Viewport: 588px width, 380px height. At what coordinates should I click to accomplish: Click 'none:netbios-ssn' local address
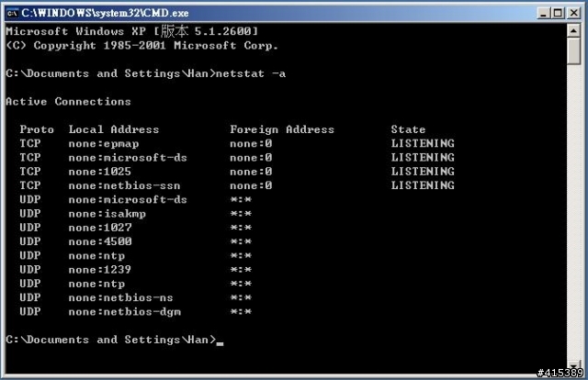pyautogui.click(x=124, y=185)
